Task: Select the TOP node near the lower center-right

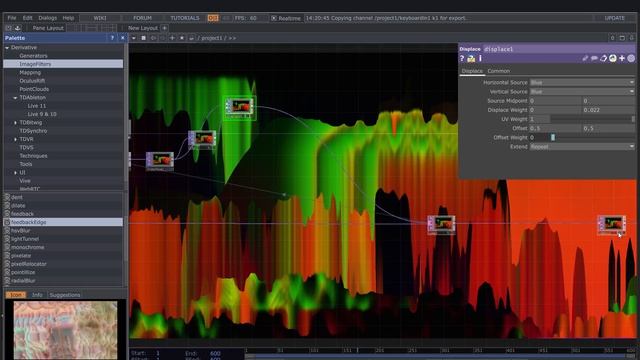Action: pyautogui.click(x=441, y=224)
